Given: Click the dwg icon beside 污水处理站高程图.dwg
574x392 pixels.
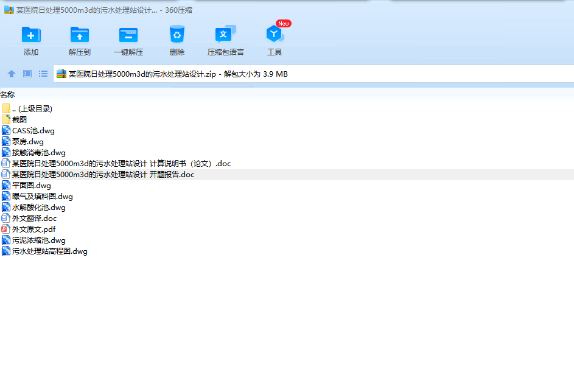Looking at the screenshot, I should tap(6, 251).
